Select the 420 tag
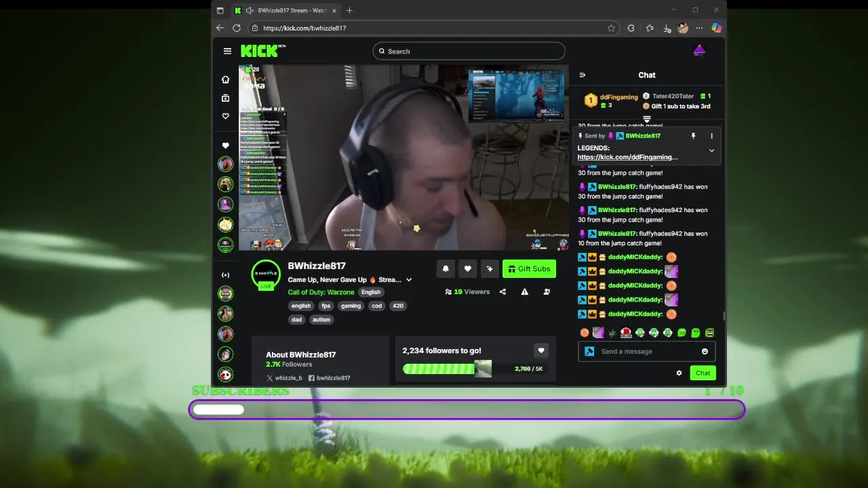This screenshot has height=488, width=868. 398,306
